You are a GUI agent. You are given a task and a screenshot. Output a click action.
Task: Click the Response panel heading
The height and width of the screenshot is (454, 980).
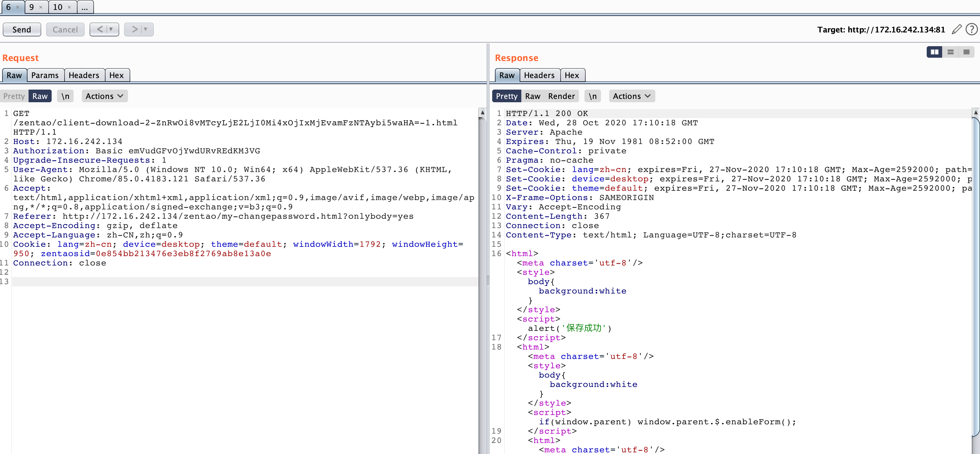point(516,58)
